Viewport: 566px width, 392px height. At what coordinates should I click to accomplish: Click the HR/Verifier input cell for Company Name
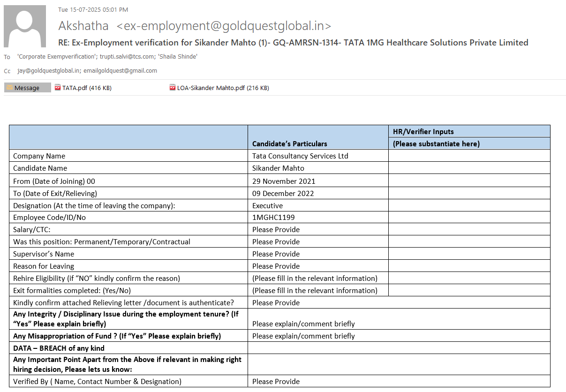pyautogui.click(x=469, y=156)
